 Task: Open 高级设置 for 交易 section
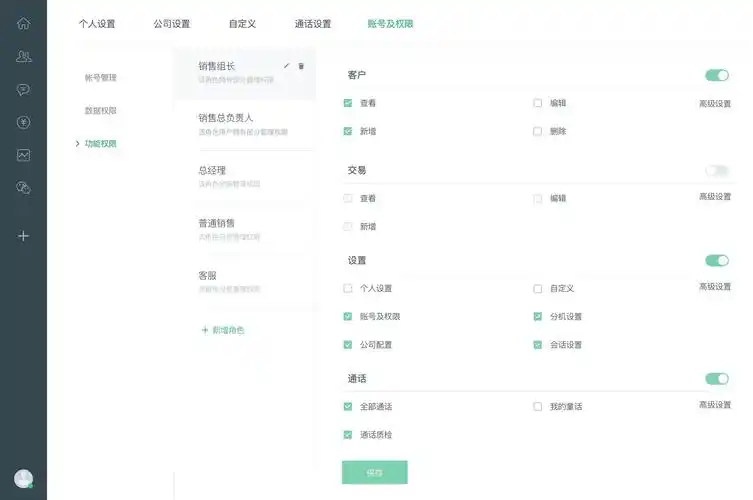point(715,196)
